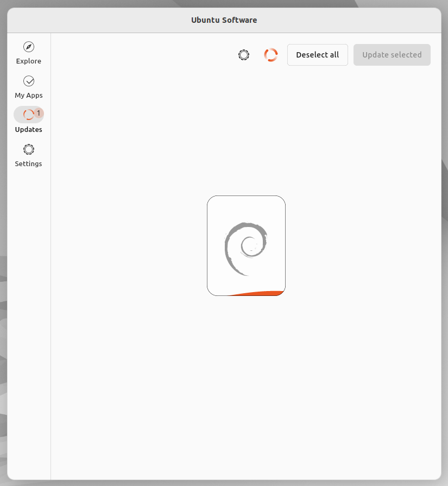Click the orange refresh updates icon
The image size is (448, 486).
pyautogui.click(x=270, y=55)
